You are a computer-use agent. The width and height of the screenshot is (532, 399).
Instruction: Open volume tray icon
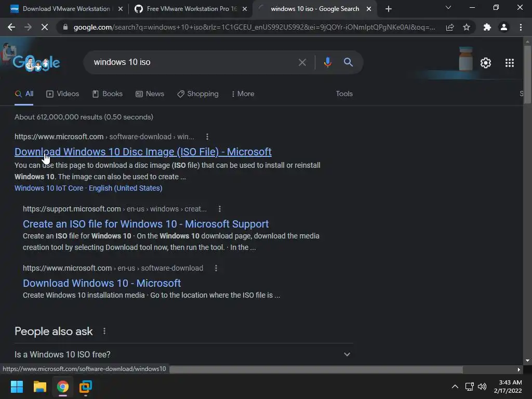coord(482,387)
